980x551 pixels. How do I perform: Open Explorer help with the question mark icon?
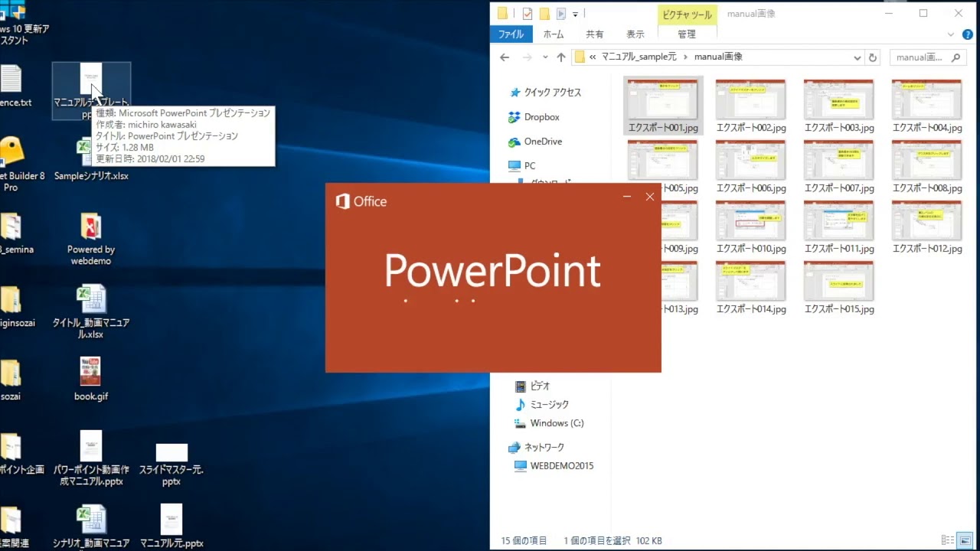pos(967,34)
